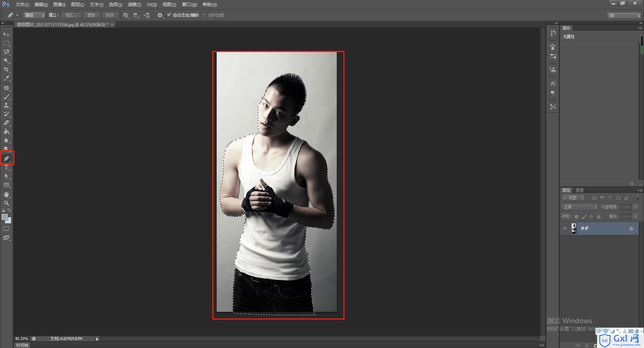This screenshot has width=644, height=348.
Task: Select the Clone Stamp tool
Action: point(6,105)
